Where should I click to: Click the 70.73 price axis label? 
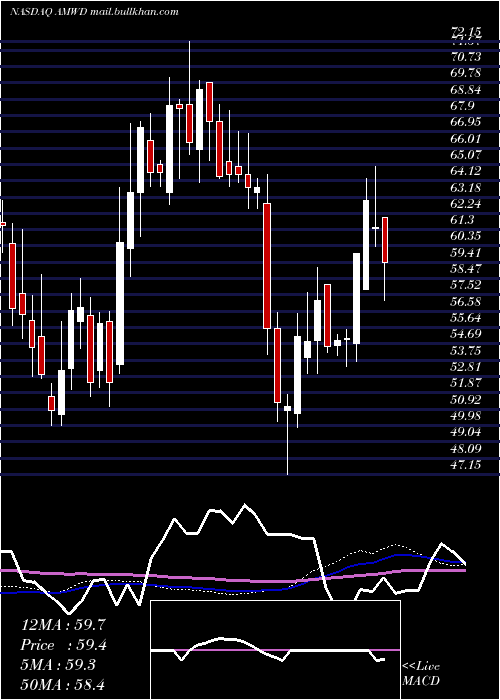(466, 57)
